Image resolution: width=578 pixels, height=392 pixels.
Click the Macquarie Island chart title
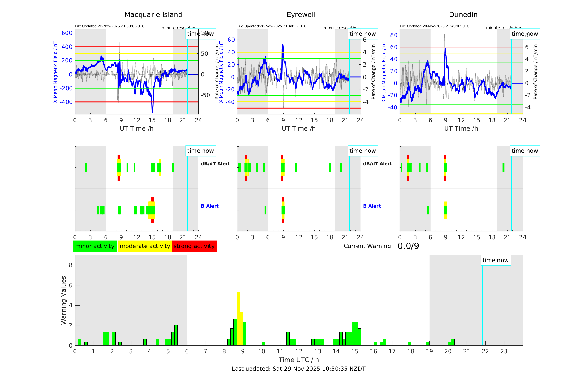[x=153, y=15]
